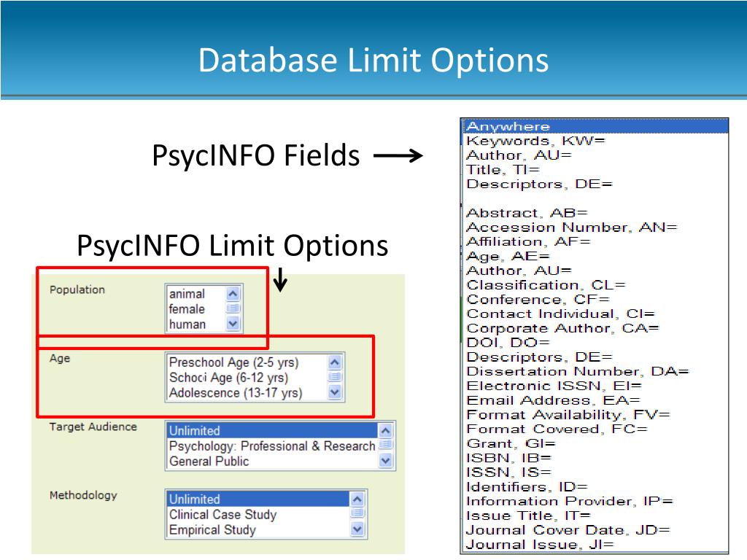The image size is (747, 560).
Task: Choose 'Grant, GI=' field
Action: click(511, 443)
